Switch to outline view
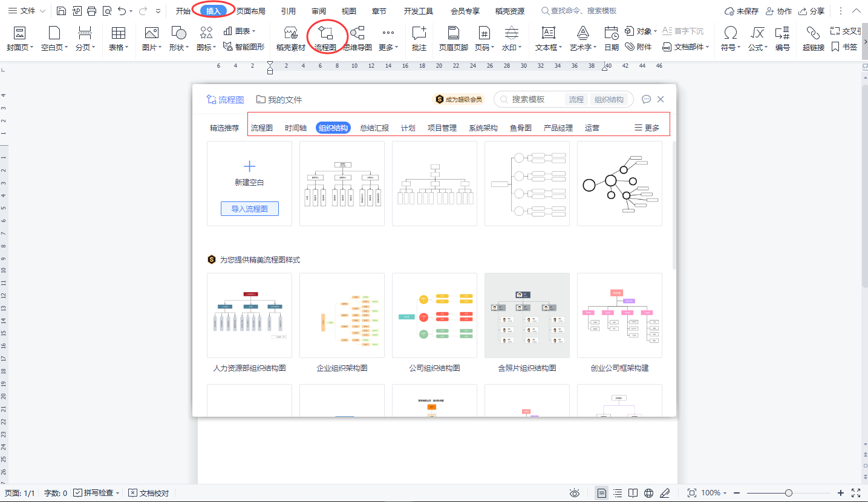 [x=618, y=493]
